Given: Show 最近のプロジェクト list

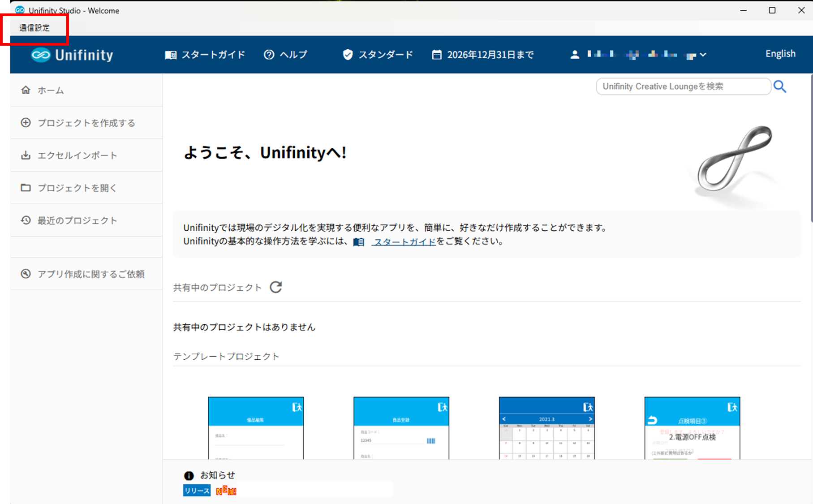Looking at the screenshot, I should 77,220.
